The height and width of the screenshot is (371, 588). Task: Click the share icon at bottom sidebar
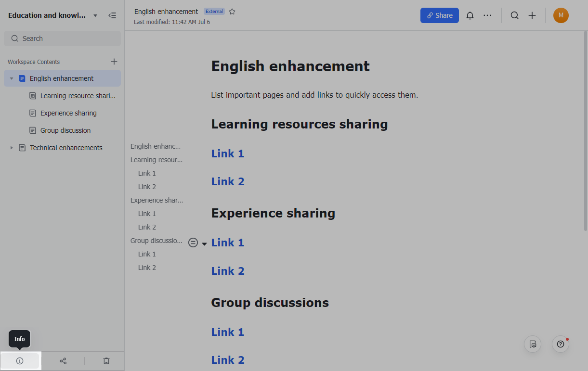63,360
